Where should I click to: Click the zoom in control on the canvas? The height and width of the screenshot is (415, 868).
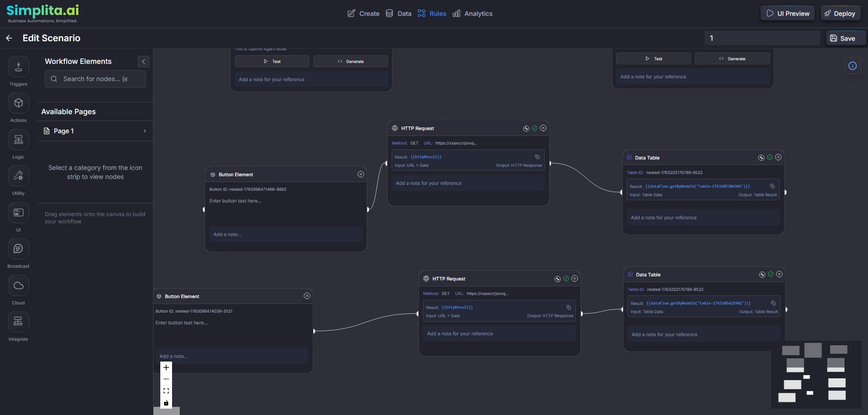pos(166,367)
